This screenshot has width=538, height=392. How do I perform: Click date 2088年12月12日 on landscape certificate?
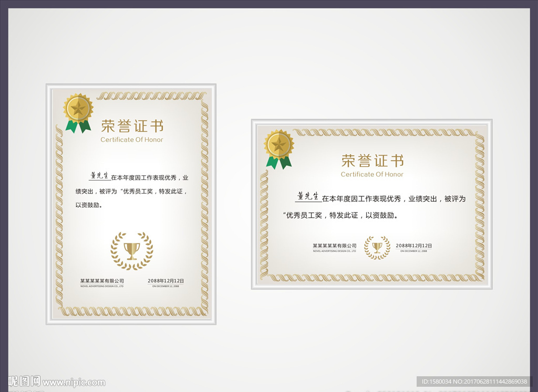pos(414,246)
